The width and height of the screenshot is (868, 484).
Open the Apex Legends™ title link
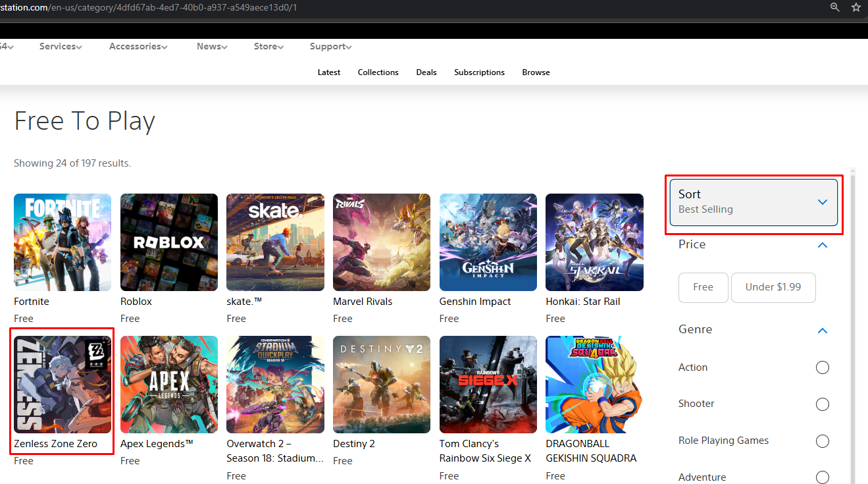pyautogui.click(x=157, y=444)
